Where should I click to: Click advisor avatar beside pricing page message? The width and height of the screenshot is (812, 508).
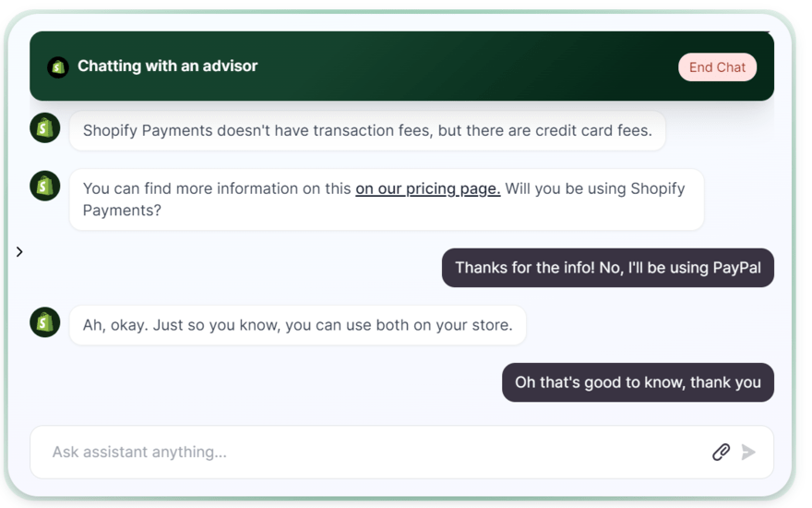(45, 186)
